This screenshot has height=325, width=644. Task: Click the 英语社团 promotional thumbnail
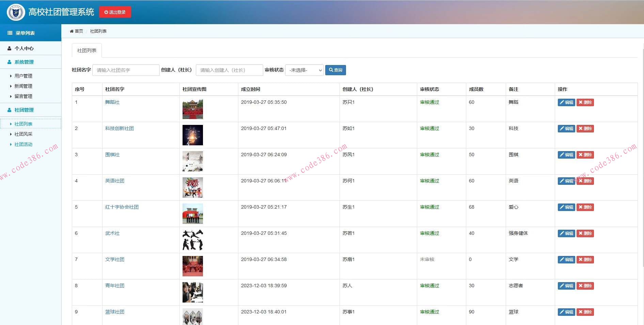[192, 188]
